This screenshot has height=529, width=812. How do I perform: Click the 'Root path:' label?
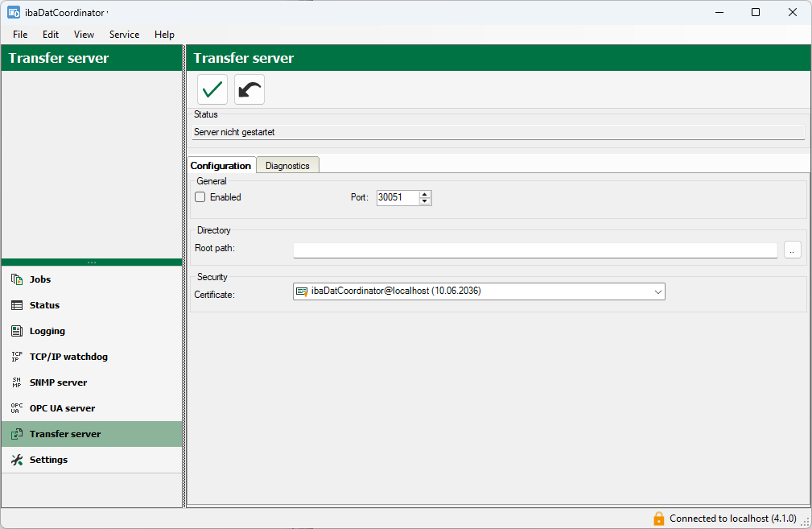215,248
